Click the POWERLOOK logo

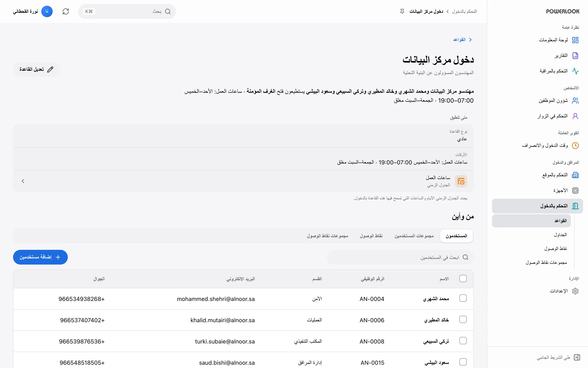pos(562,11)
